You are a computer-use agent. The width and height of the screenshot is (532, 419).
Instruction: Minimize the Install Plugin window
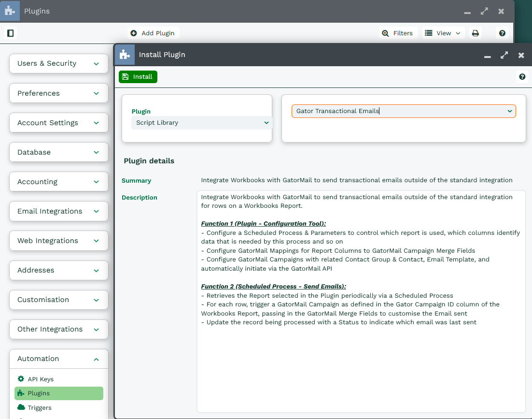[487, 56]
